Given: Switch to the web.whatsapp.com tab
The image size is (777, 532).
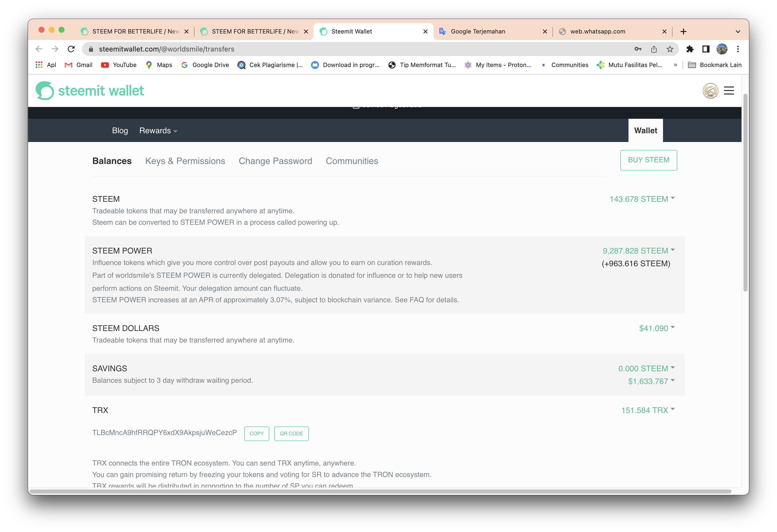Looking at the screenshot, I should tap(612, 31).
